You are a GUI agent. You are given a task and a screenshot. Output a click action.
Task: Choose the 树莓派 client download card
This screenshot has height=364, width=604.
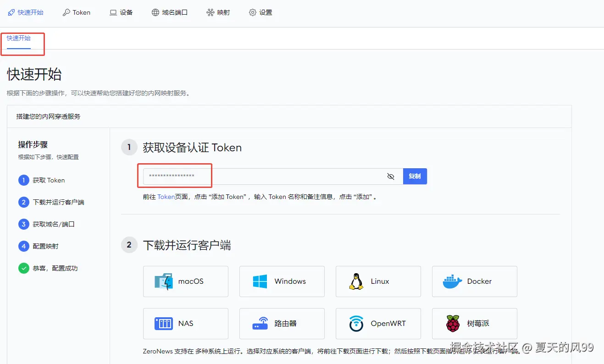coord(475,324)
